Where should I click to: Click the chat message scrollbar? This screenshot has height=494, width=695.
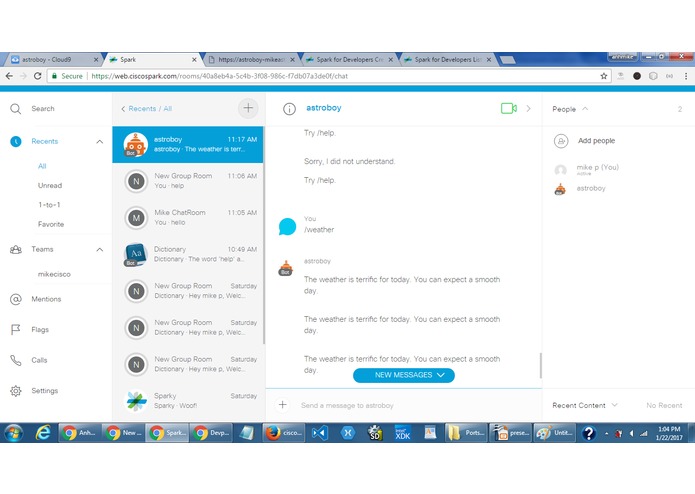pyautogui.click(x=540, y=366)
